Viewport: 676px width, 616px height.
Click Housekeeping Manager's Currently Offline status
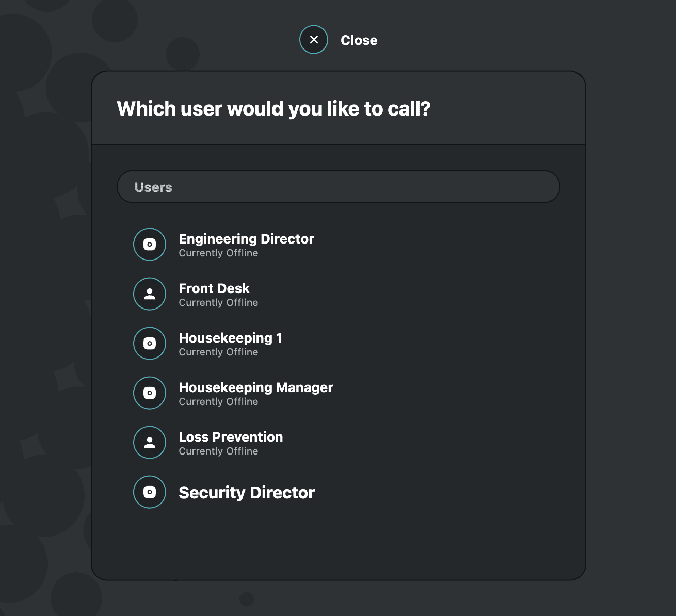pyautogui.click(x=218, y=402)
